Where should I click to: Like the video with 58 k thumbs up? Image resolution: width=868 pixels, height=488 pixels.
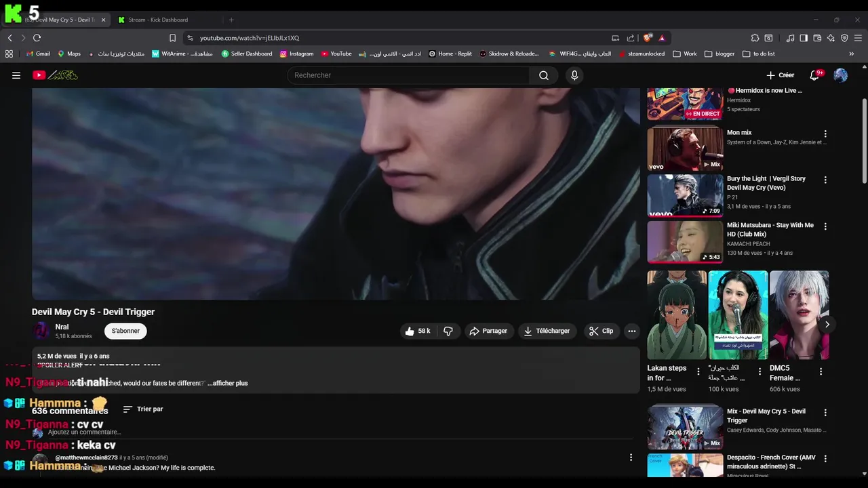pos(418,331)
